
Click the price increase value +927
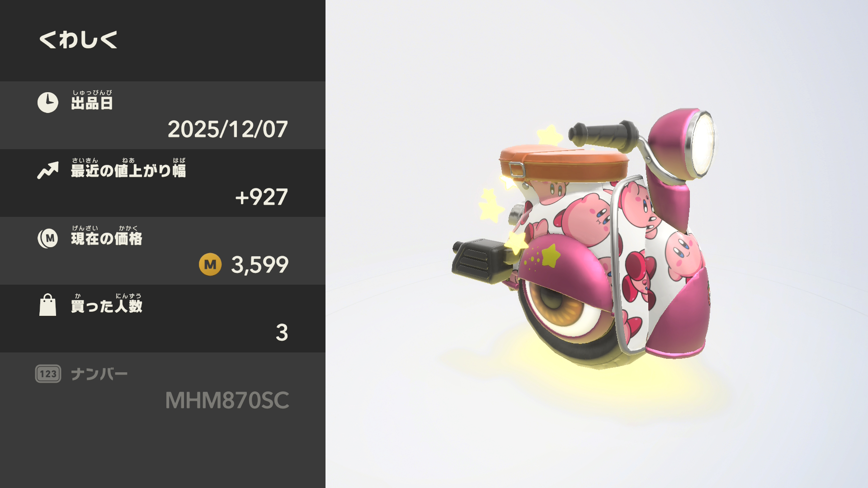(x=261, y=197)
